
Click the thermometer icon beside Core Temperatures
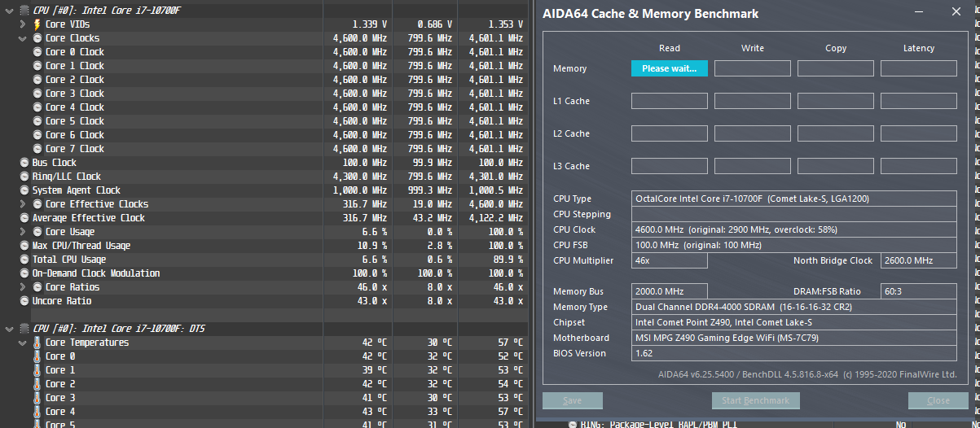pos(38,343)
